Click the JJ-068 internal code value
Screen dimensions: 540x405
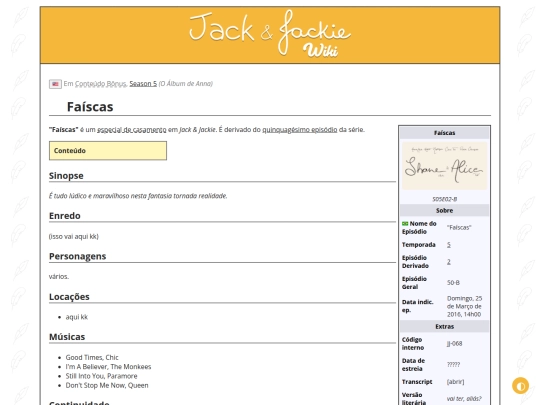point(455,344)
